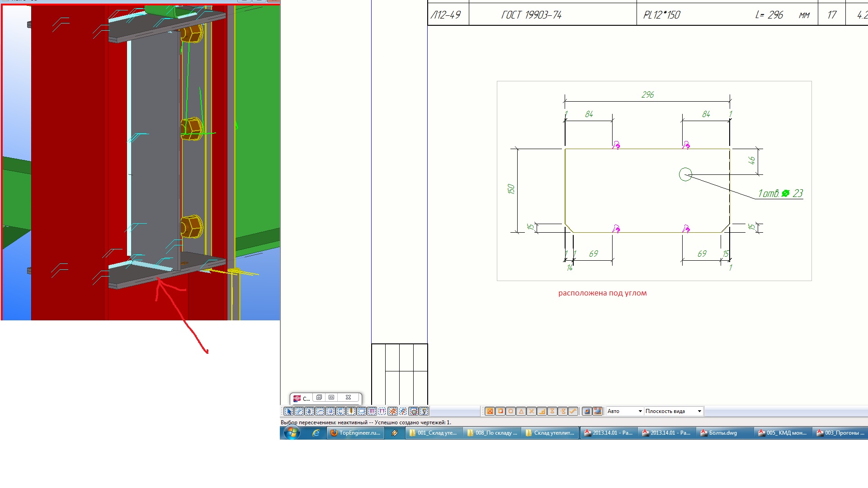Click the hourglass nearest point snap icon

tap(552, 411)
